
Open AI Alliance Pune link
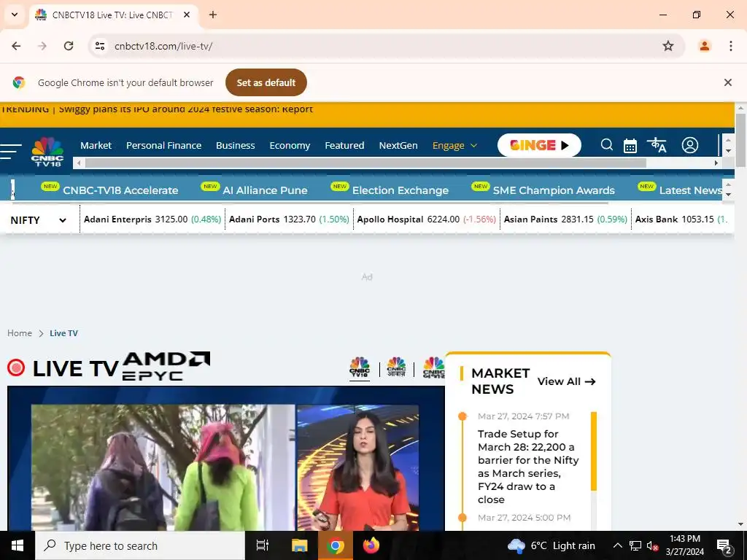click(265, 190)
